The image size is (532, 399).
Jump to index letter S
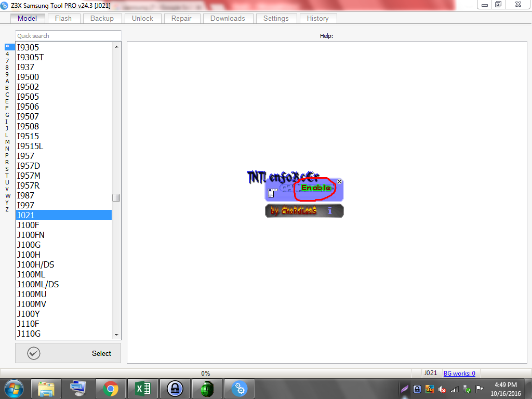click(7, 169)
